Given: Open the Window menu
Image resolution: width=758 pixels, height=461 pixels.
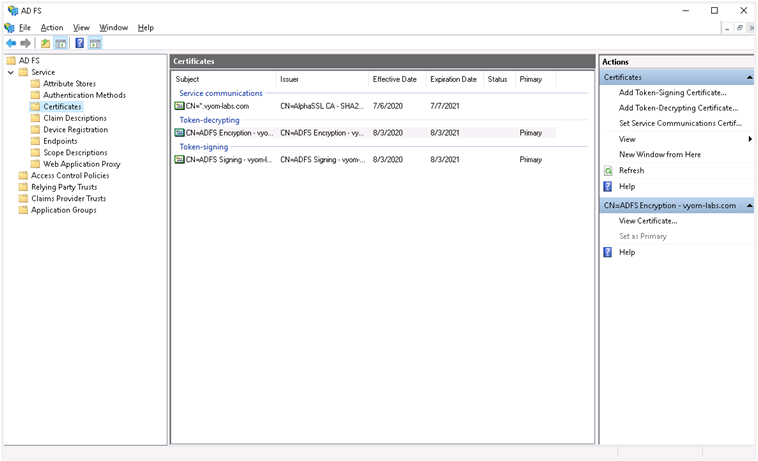Looking at the screenshot, I should coord(113,27).
